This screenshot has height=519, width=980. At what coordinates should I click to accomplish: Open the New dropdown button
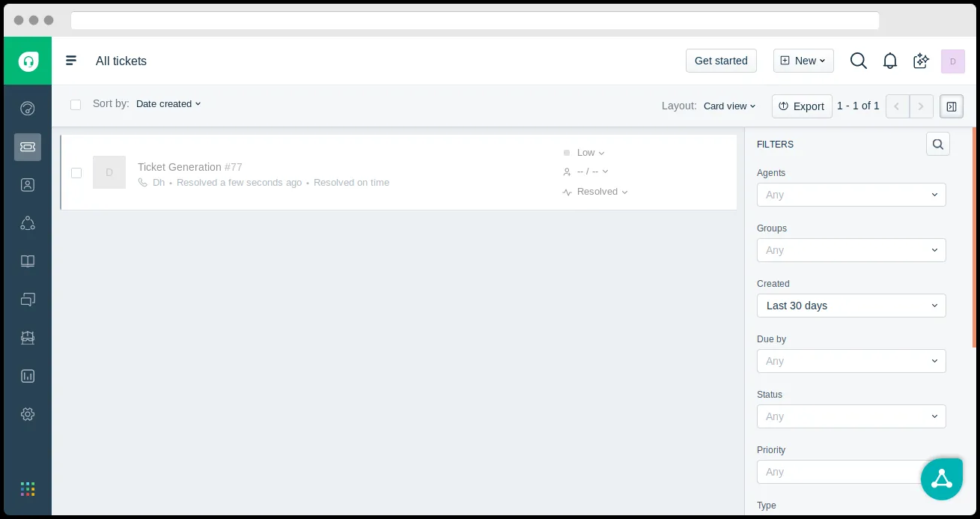tap(803, 61)
